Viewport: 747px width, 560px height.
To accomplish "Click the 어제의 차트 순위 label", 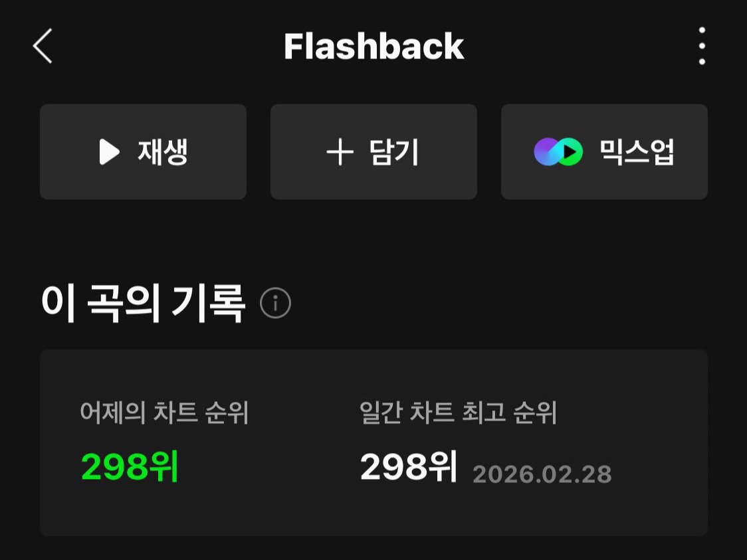I will point(164,412).
